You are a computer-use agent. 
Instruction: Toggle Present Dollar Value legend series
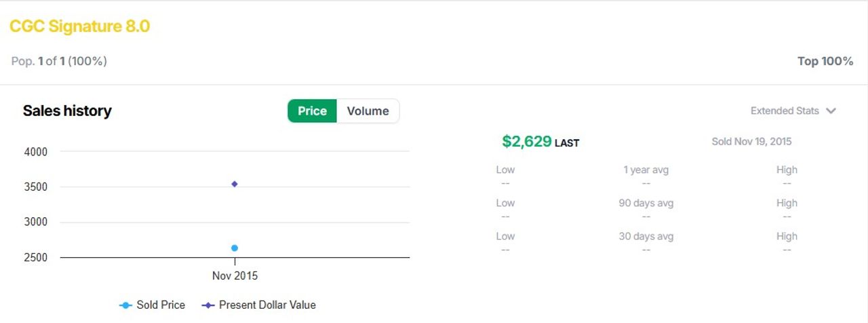[259, 305]
